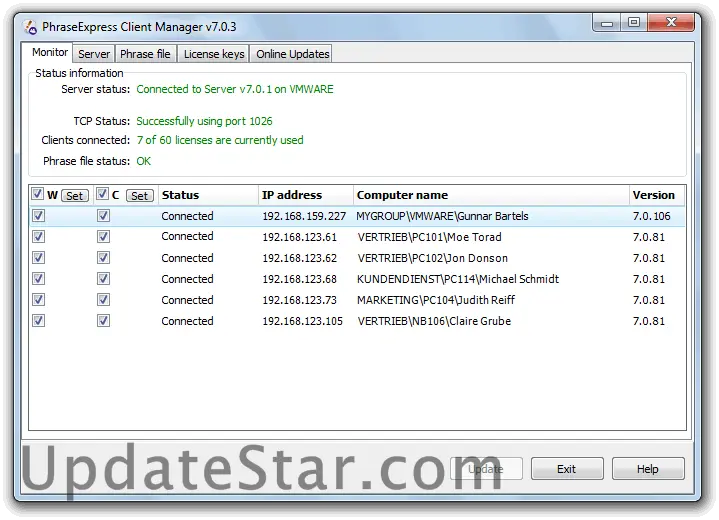Click version 7.0.106 cell

[x=652, y=216]
